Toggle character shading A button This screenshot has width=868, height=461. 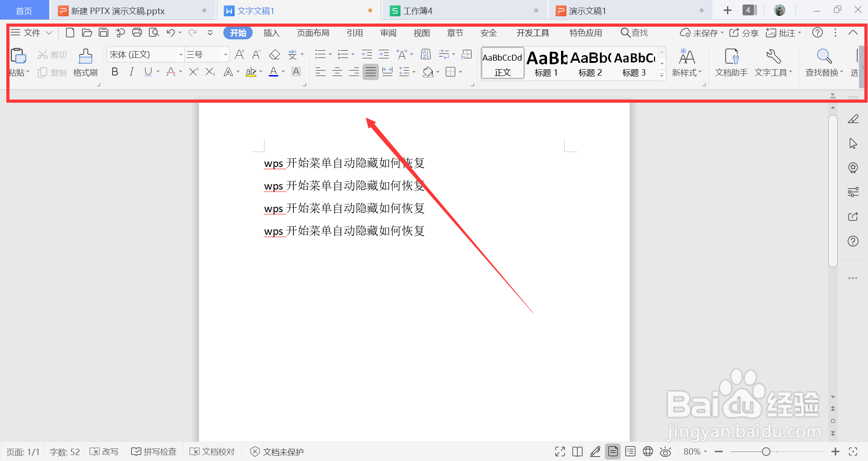click(x=296, y=71)
